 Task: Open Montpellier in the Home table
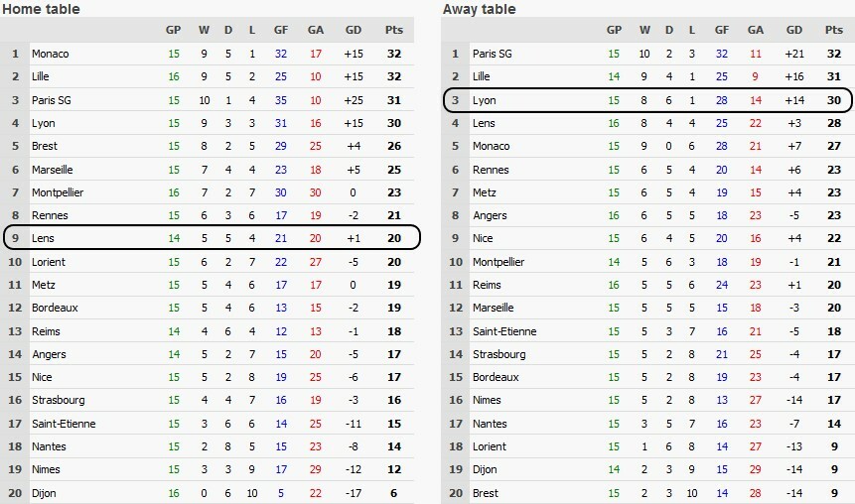(59, 192)
